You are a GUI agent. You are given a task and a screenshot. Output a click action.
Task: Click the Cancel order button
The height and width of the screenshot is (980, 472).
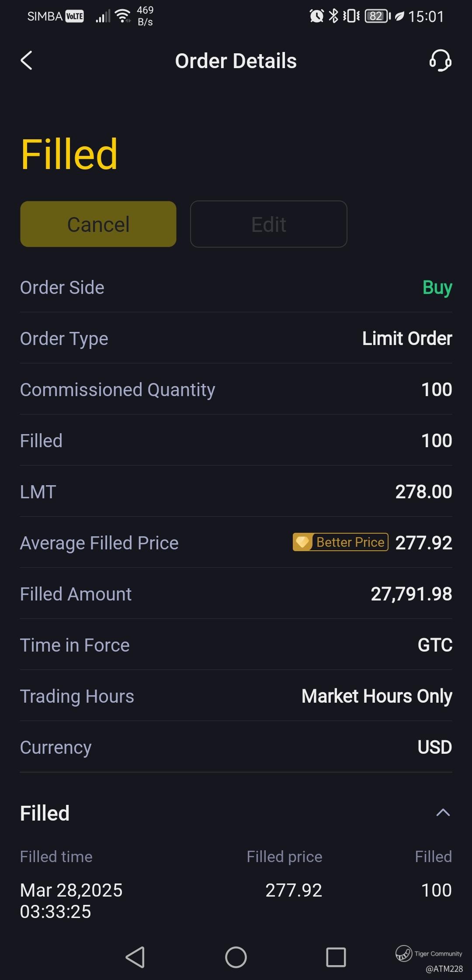98,224
